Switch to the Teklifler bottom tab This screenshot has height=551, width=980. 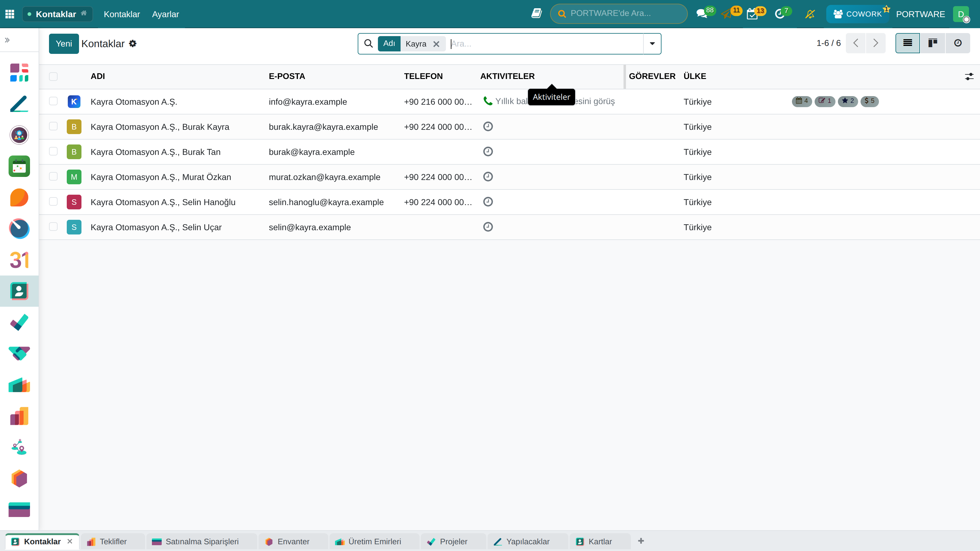[113, 542]
